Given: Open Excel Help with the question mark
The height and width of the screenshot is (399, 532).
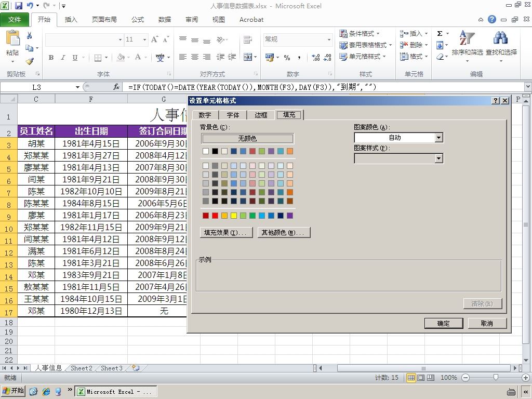Looking at the screenshot, I should tap(491, 19).
